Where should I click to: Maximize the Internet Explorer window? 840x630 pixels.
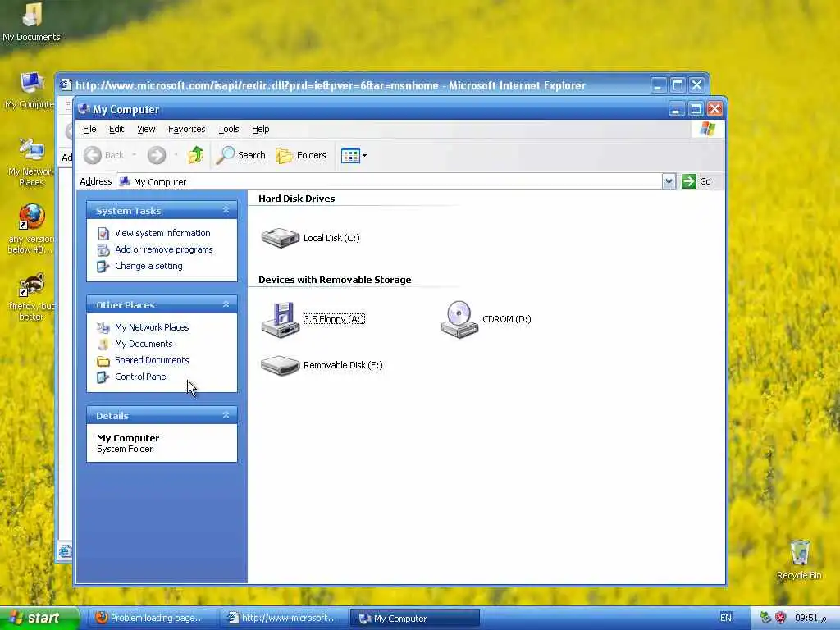pyautogui.click(x=678, y=85)
